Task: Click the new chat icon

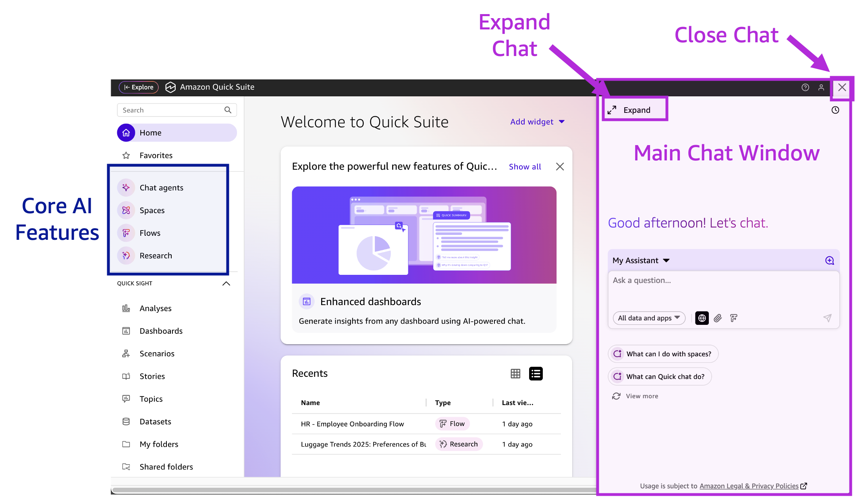Action: (x=829, y=260)
